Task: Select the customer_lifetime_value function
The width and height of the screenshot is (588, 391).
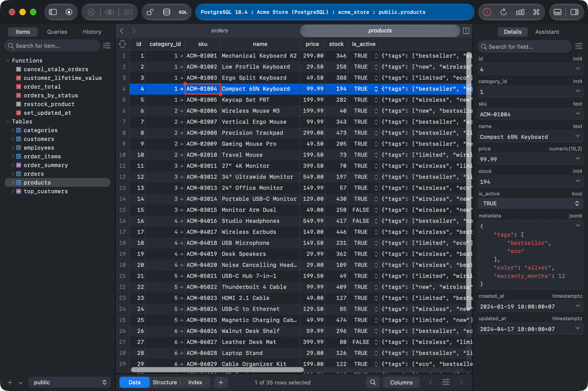Action: [63, 78]
